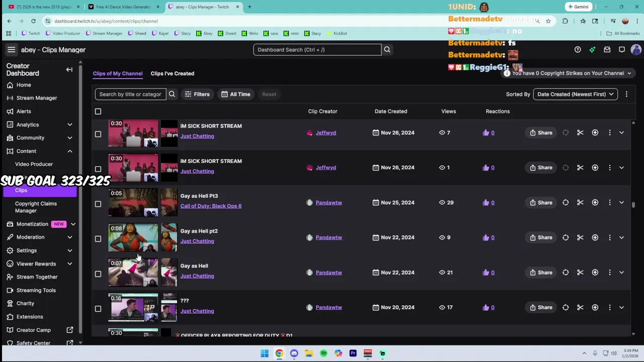The image size is (644, 362).
Task: Open the clips list options kebab menu
Action: pos(626,94)
